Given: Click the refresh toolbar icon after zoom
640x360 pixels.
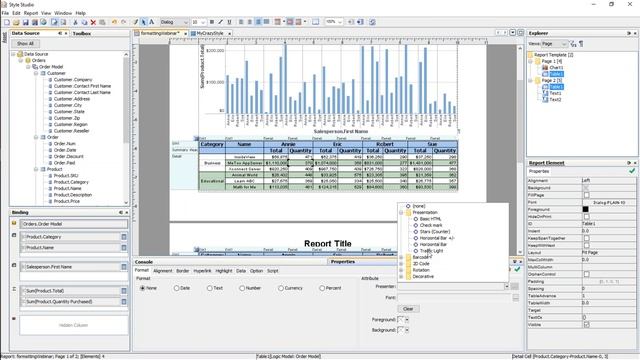Looking at the screenshot, I should pyautogui.click(x=372, y=22).
